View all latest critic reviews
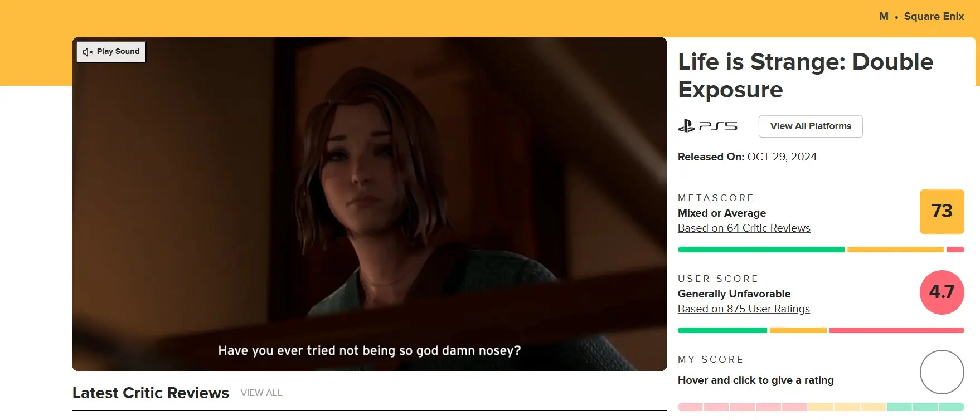Viewport: 980px width, 420px height. click(x=261, y=393)
